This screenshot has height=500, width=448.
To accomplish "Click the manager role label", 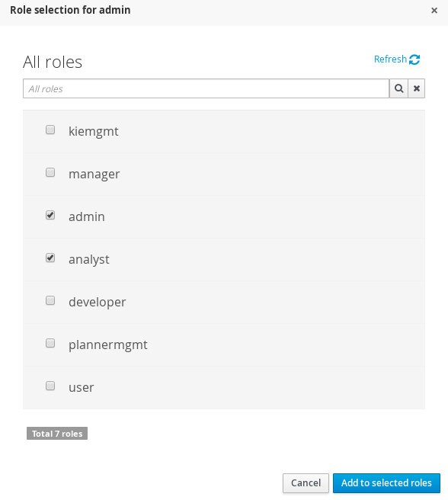I will click(94, 174).
